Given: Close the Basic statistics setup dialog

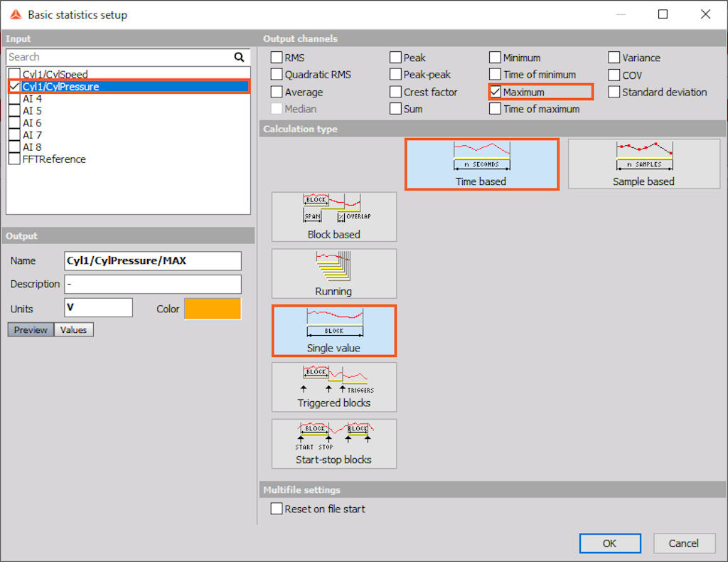Looking at the screenshot, I should click(705, 14).
